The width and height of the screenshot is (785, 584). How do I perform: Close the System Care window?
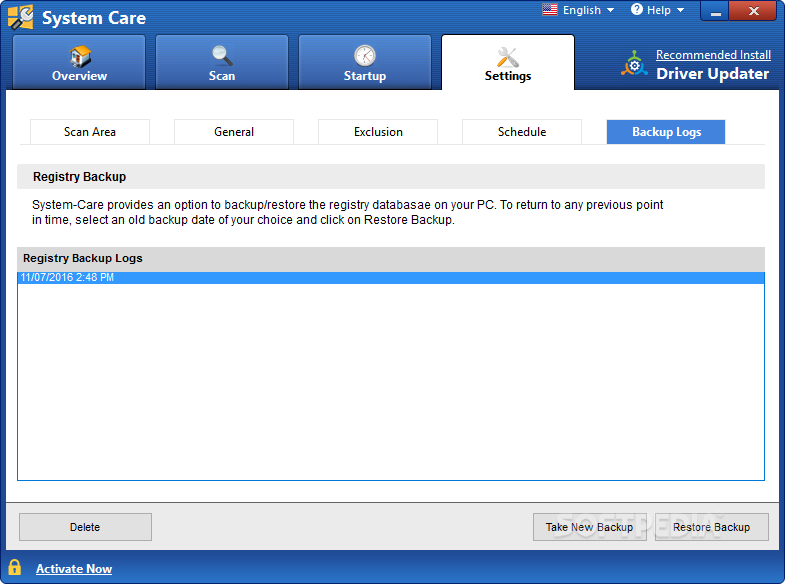(753, 11)
